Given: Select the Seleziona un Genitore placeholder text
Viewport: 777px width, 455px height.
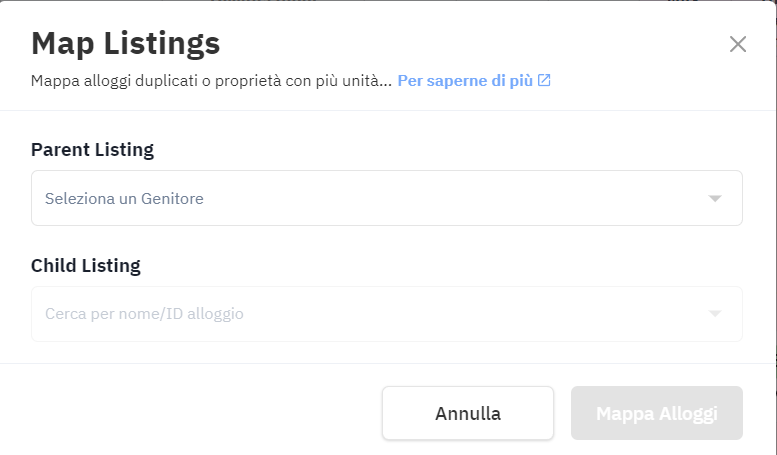Looking at the screenshot, I should (124, 198).
